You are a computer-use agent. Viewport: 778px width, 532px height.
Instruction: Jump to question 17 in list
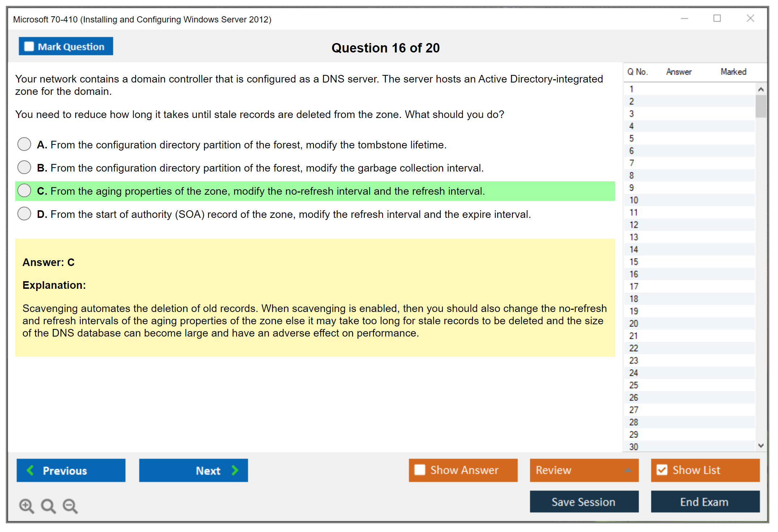634,286
